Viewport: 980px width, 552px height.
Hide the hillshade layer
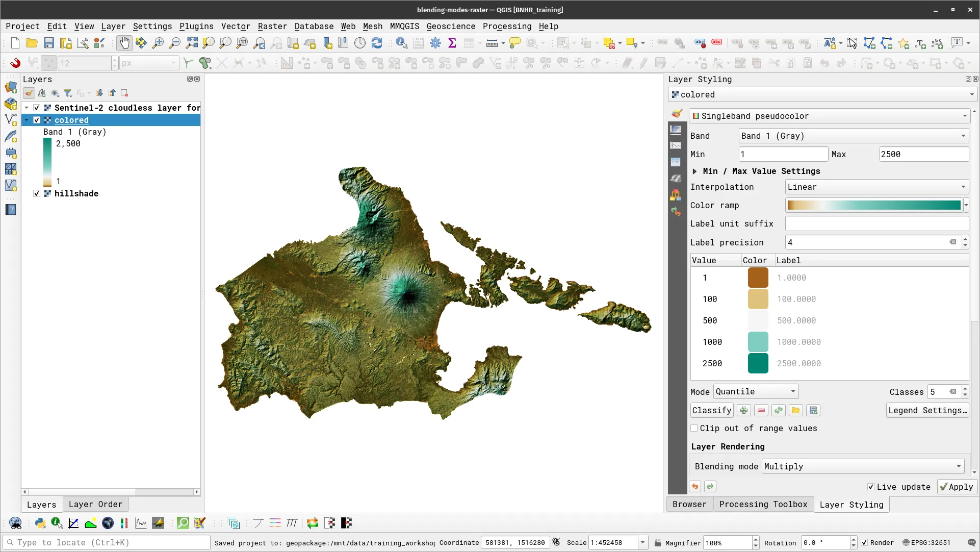point(36,193)
